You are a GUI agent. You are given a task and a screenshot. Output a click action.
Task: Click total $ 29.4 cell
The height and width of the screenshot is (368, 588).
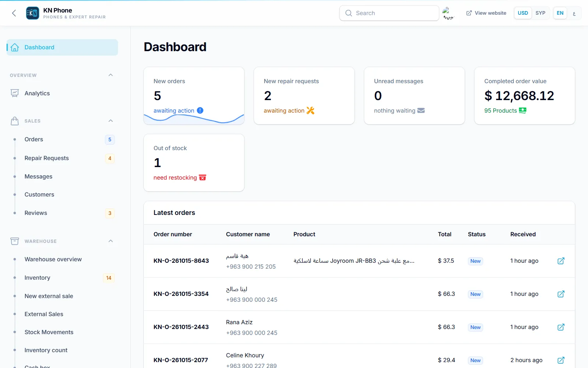click(447, 360)
